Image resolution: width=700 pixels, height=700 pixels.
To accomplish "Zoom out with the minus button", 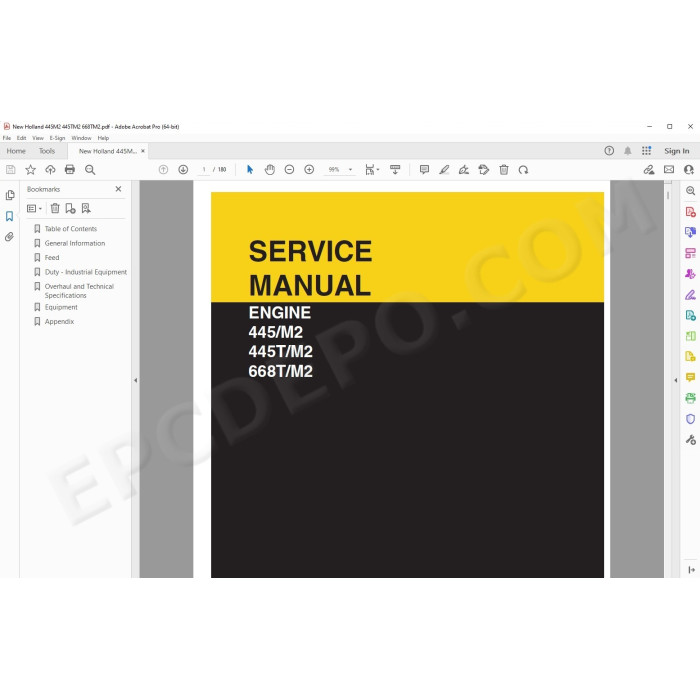I will [x=289, y=170].
